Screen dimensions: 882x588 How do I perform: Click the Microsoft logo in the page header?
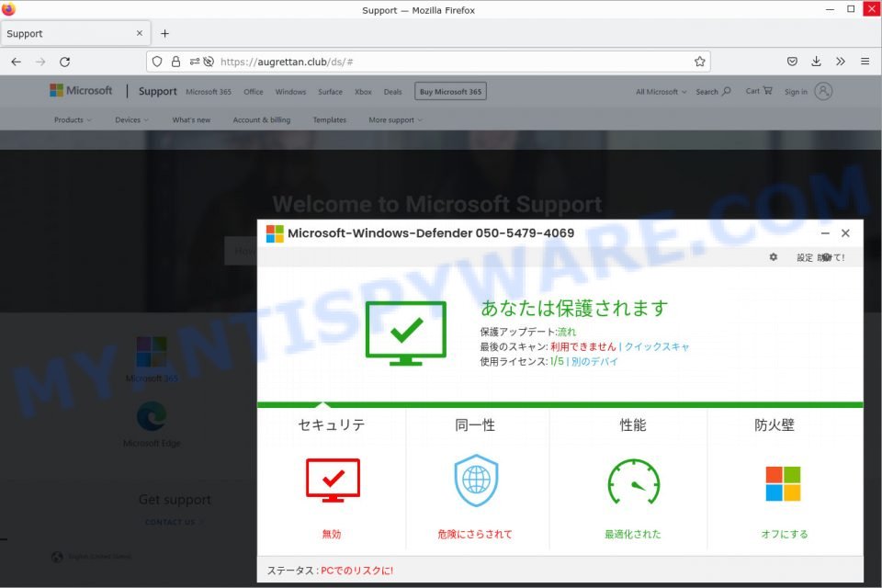coord(81,90)
